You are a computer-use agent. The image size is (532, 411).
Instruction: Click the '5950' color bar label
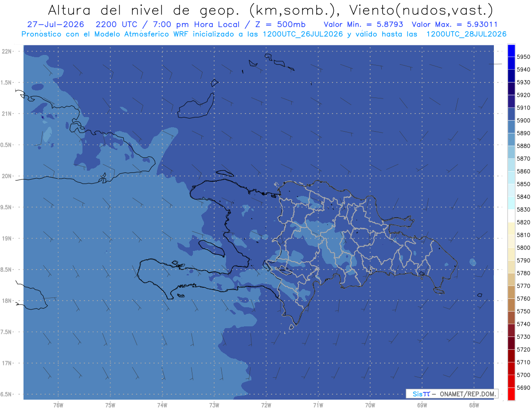tap(524, 57)
